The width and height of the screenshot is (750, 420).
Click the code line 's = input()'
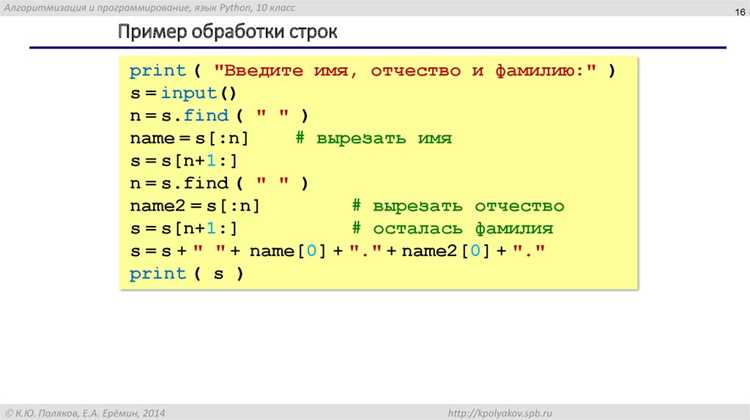tap(183, 93)
